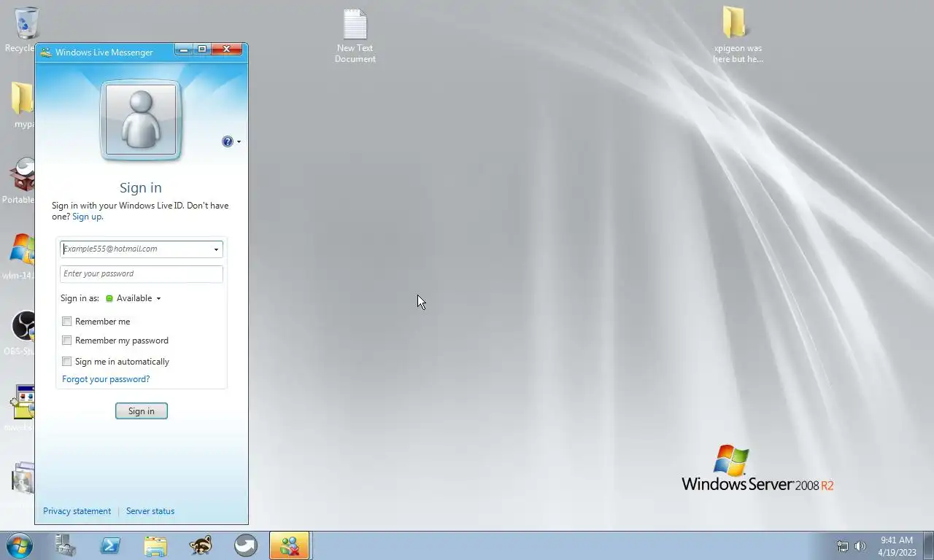Expand the arrow beside the help icon
The height and width of the screenshot is (560, 934).
tap(239, 142)
